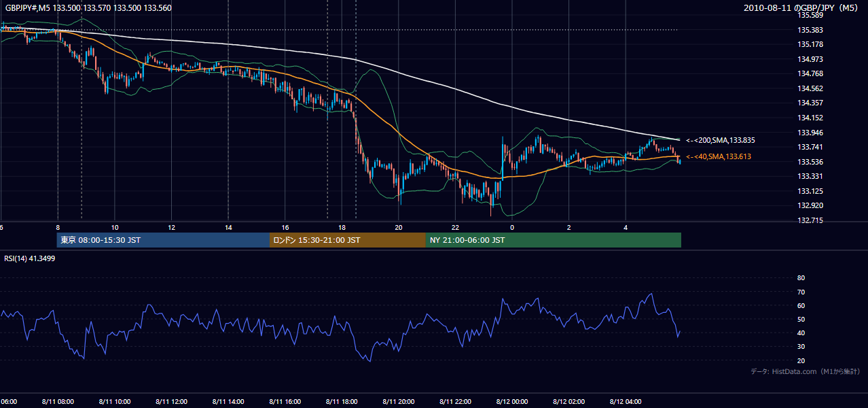The height and width of the screenshot is (408, 868).
Task: Click price level 132.920 on the axis
Action: [x=810, y=205]
